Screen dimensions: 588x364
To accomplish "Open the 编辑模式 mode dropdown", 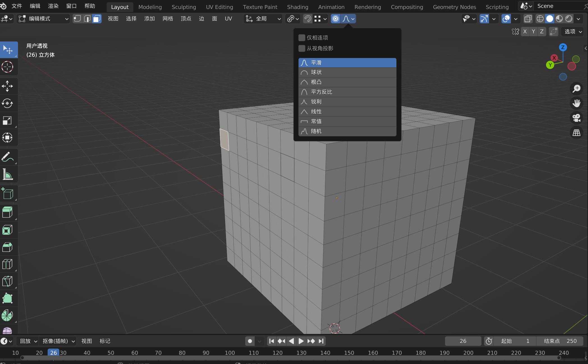I will 44,19.
